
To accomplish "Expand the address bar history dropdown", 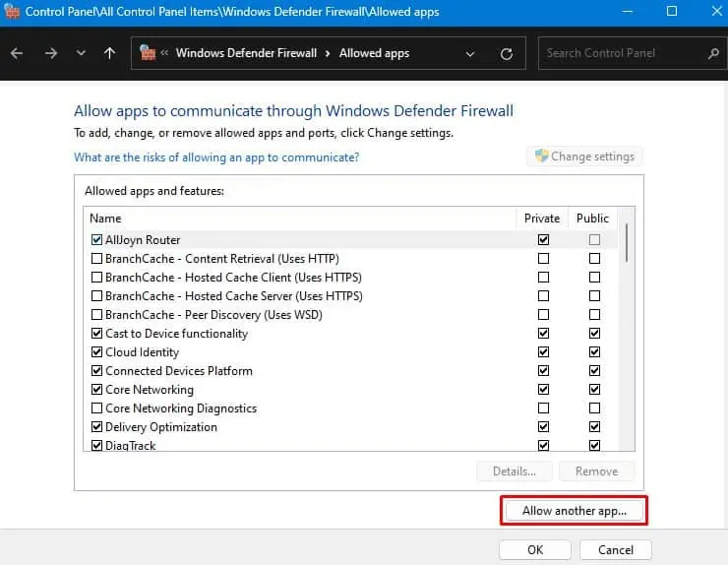I will (x=470, y=54).
